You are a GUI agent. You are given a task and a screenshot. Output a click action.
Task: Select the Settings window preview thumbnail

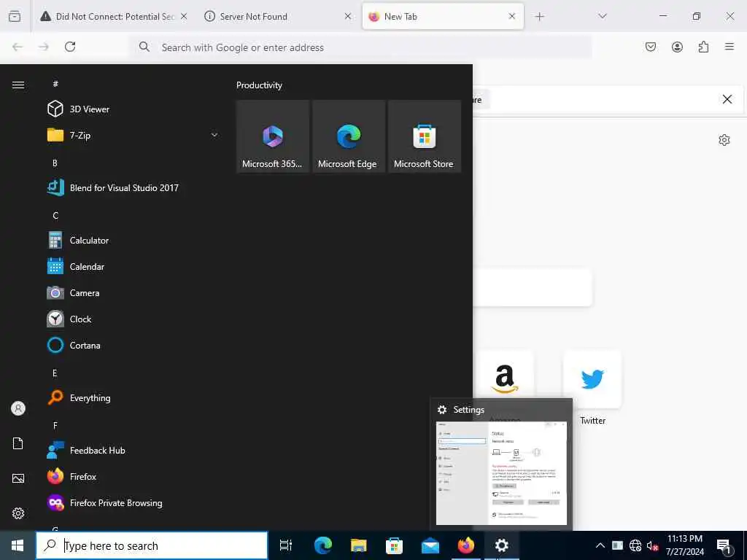pos(501,472)
